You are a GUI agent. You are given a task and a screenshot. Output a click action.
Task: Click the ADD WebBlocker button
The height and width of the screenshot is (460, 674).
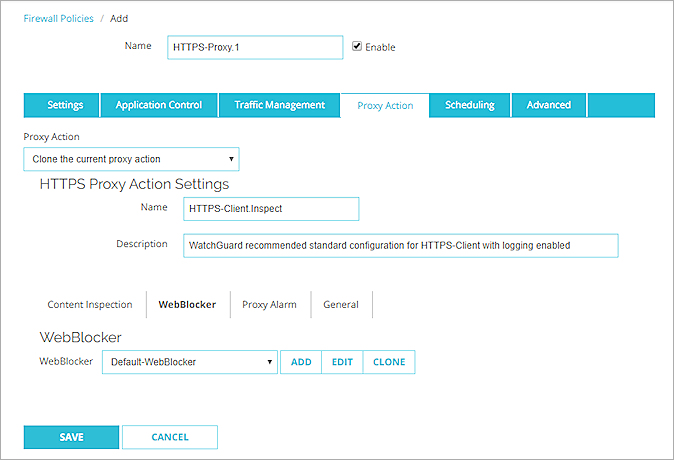tap(301, 362)
